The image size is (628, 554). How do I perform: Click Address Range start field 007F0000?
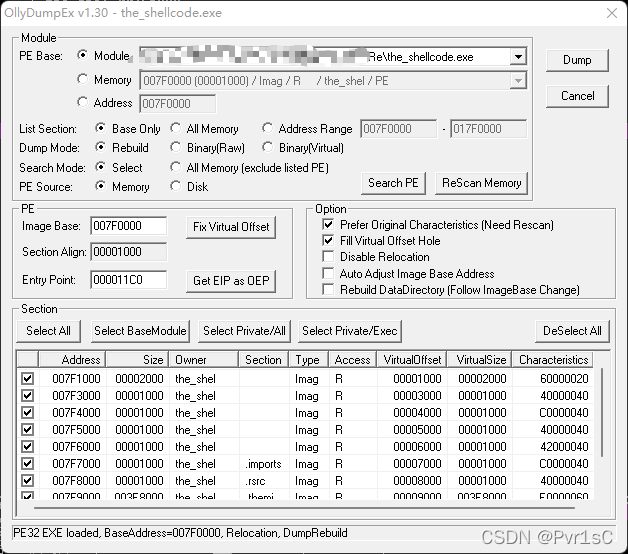click(399, 129)
